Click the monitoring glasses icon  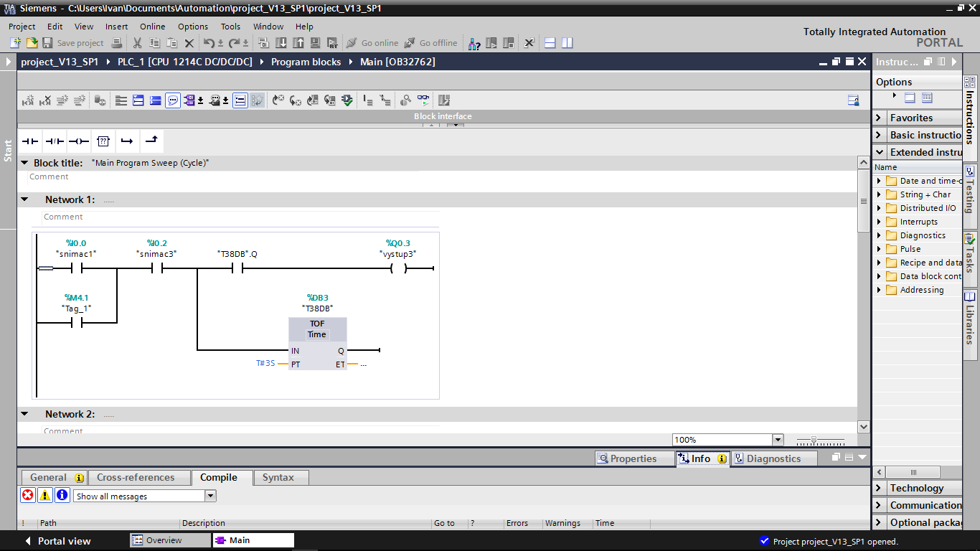423,100
